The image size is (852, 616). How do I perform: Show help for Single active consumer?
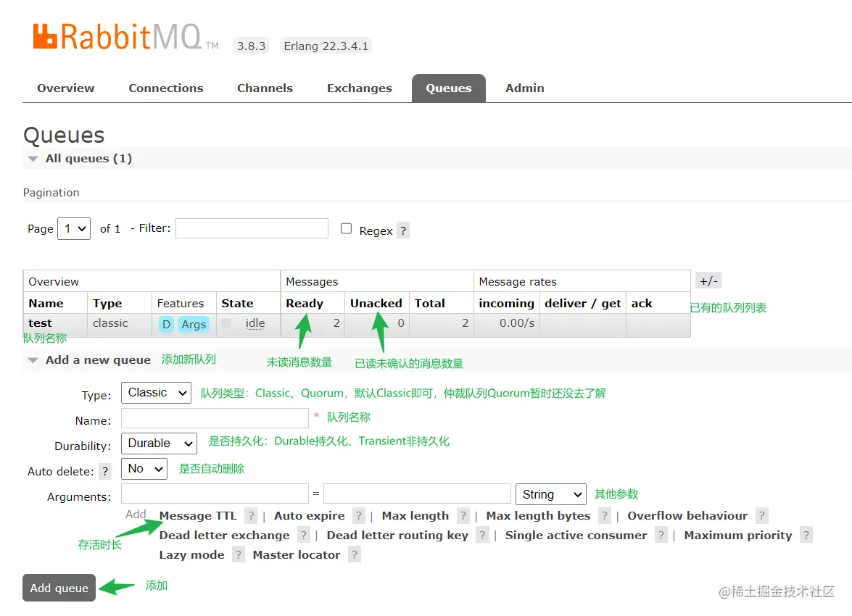point(661,535)
